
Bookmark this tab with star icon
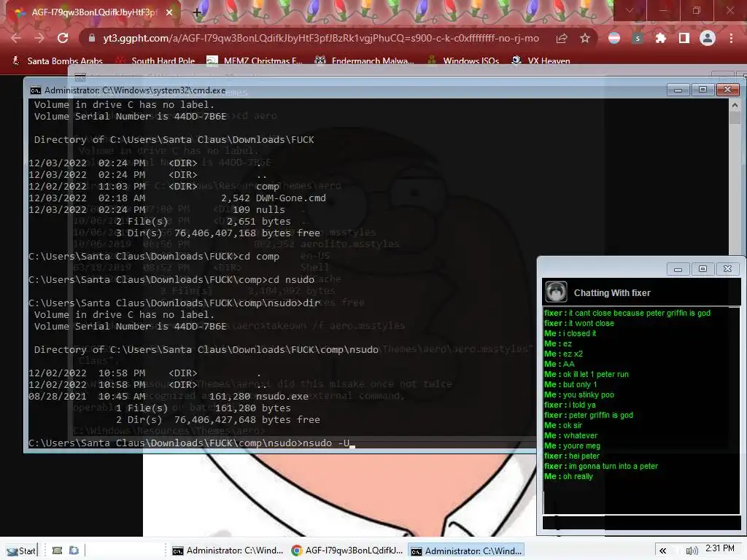585,38
